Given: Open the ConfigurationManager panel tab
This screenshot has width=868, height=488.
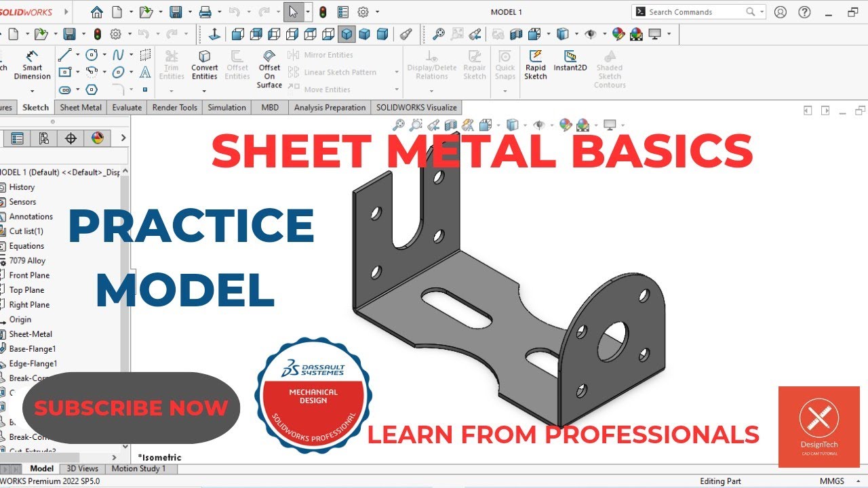Looking at the screenshot, I should click(x=43, y=138).
